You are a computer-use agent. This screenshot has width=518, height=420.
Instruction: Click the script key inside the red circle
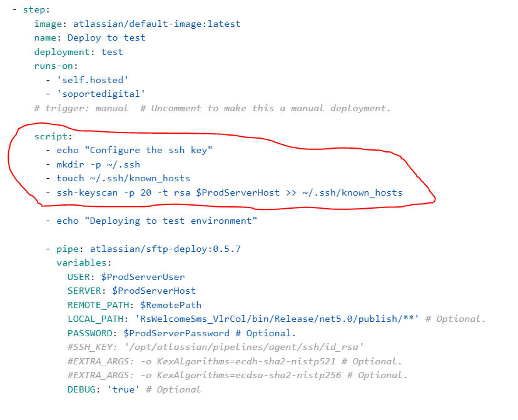point(51,136)
